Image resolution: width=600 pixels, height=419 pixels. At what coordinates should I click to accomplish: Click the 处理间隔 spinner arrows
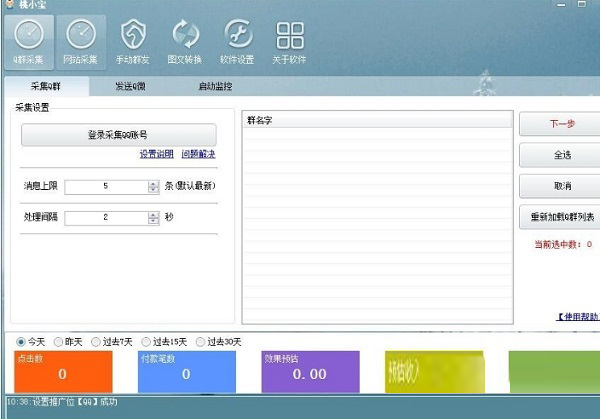click(153, 217)
